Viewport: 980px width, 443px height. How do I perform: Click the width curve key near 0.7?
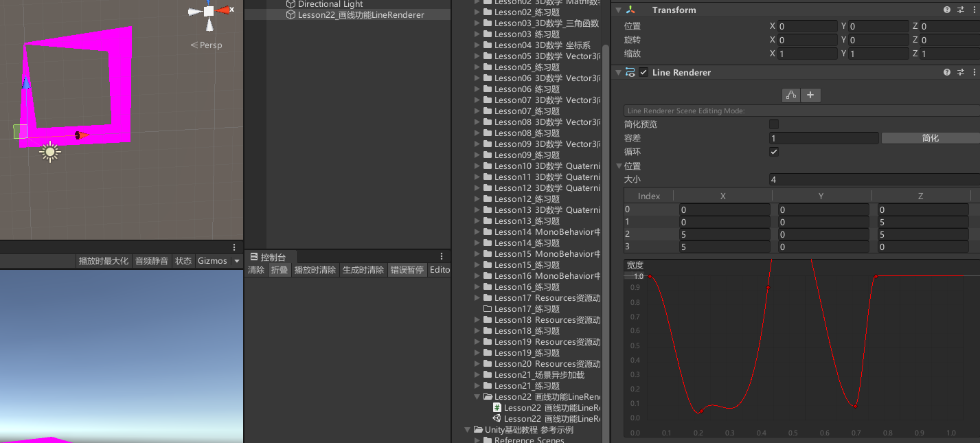point(855,406)
